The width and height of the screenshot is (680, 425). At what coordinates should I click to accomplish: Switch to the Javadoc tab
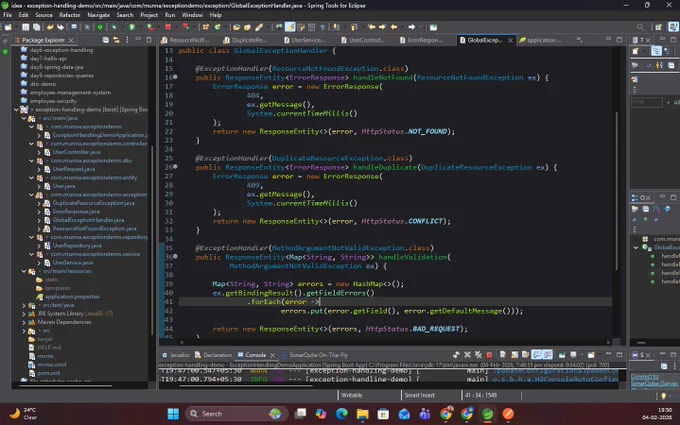(176, 355)
